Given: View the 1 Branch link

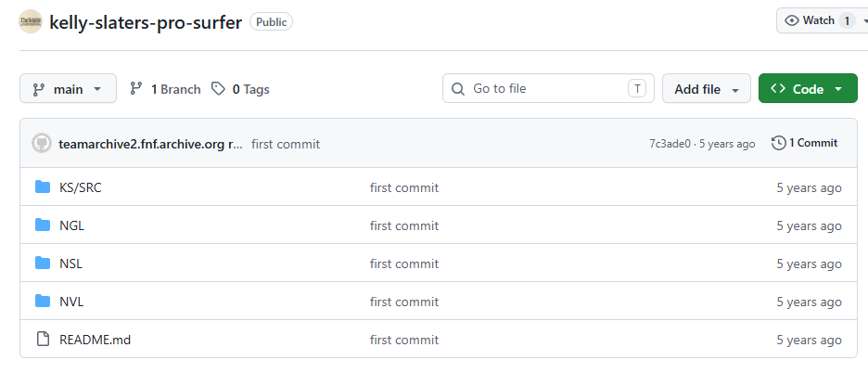Looking at the screenshot, I should click(x=165, y=89).
